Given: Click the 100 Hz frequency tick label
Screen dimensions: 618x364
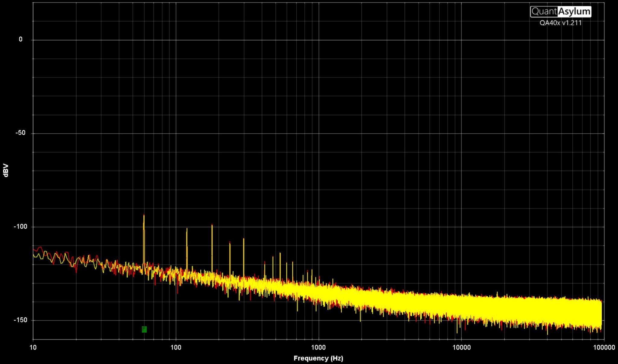Looking at the screenshot, I should pyautogui.click(x=176, y=347).
